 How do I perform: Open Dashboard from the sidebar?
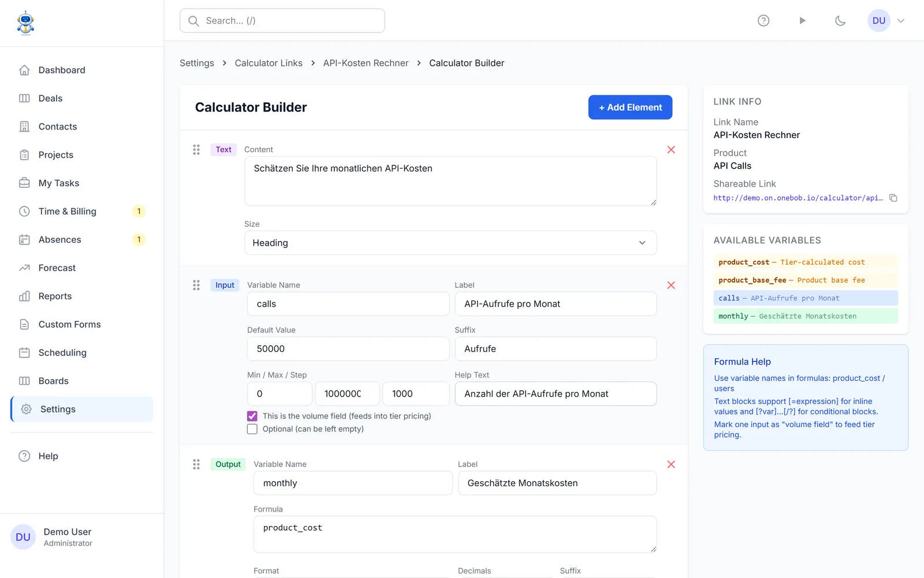(82, 70)
